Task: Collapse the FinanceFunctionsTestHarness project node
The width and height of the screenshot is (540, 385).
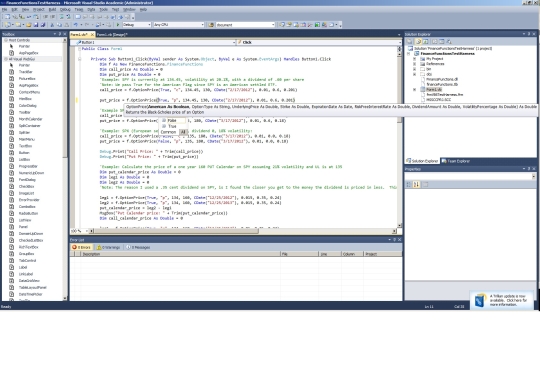Action: 409,54
